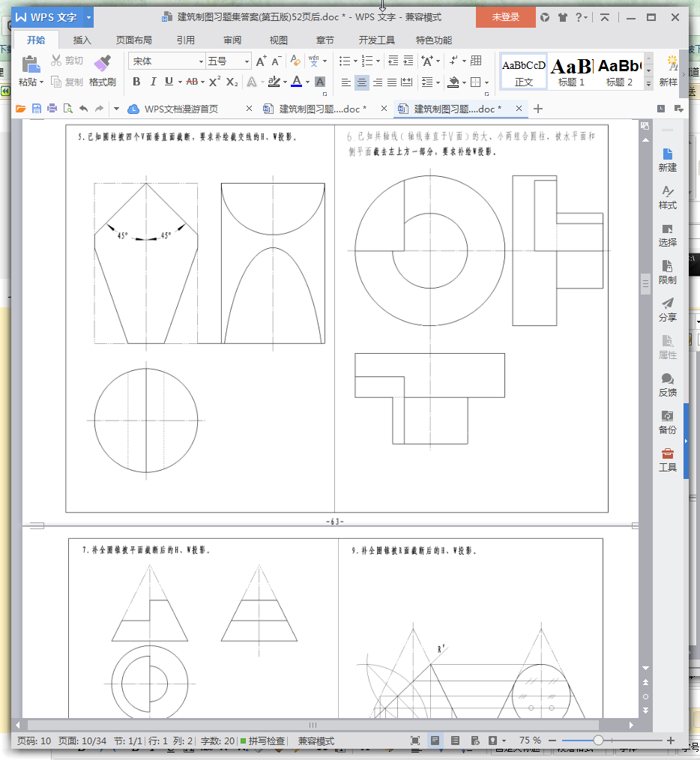Toggle strikethrough formatting

pos(192,82)
